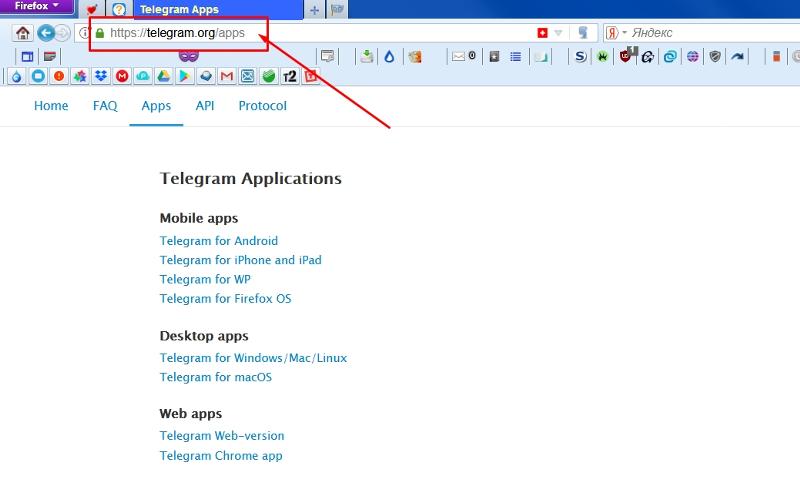
Task: Open the Google Drive bookmark icon
Action: point(164,77)
